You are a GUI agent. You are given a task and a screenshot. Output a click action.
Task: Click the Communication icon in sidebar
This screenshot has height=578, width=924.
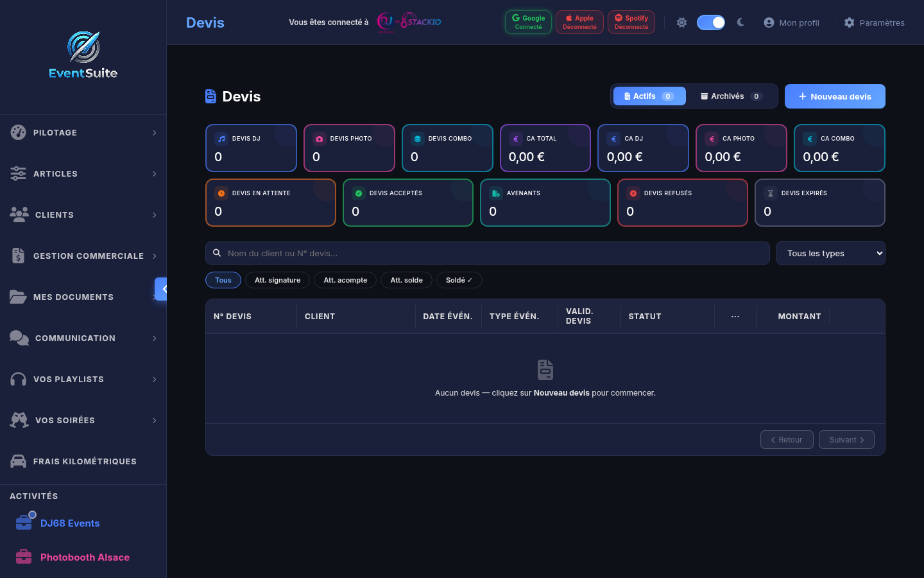(18, 338)
